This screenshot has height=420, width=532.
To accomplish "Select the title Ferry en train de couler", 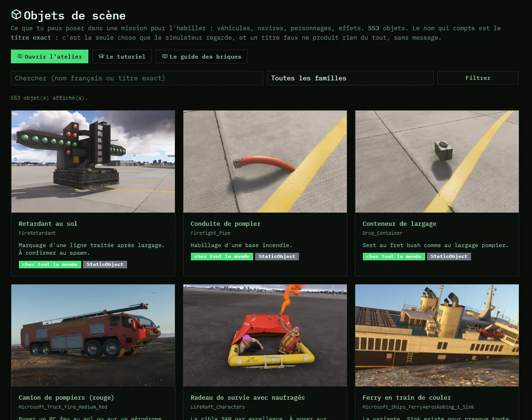I will (x=407, y=398).
